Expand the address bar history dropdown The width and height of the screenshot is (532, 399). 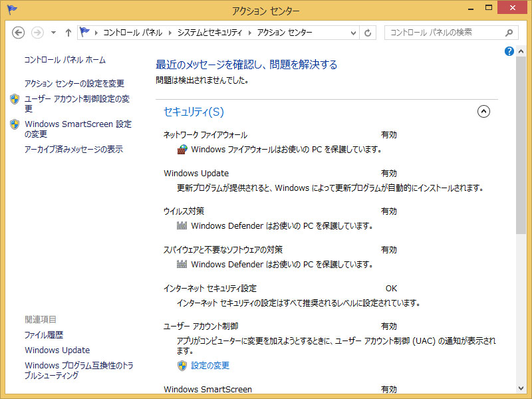(x=353, y=33)
